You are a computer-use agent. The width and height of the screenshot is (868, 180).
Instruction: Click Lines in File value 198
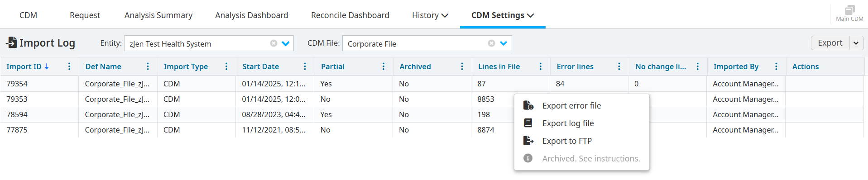pyautogui.click(x=484, y=114)
